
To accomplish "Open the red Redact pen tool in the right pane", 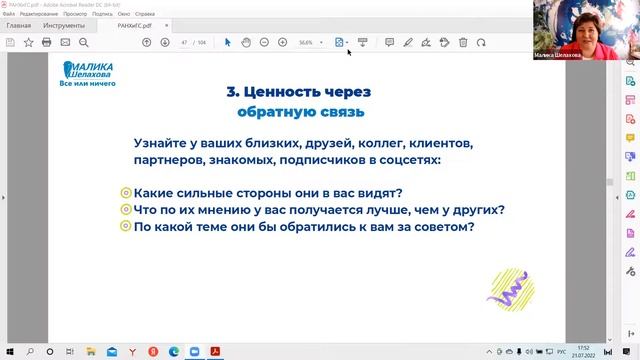I will click(x=630, y=214).
